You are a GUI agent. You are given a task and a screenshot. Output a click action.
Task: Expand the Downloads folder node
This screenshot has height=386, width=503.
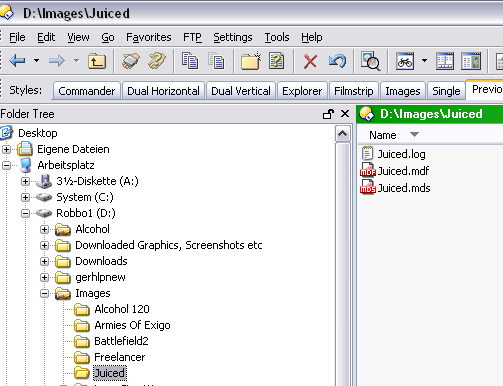coord(44,261)
